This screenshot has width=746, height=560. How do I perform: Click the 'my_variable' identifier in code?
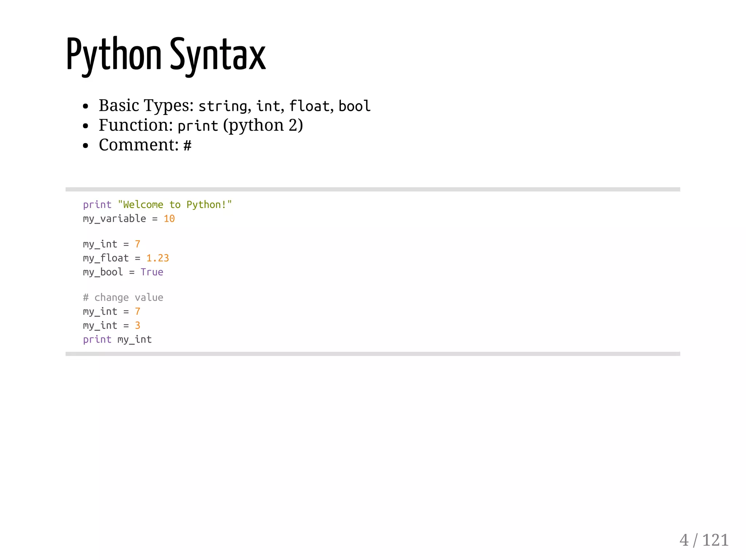click(x=114, y=219)
